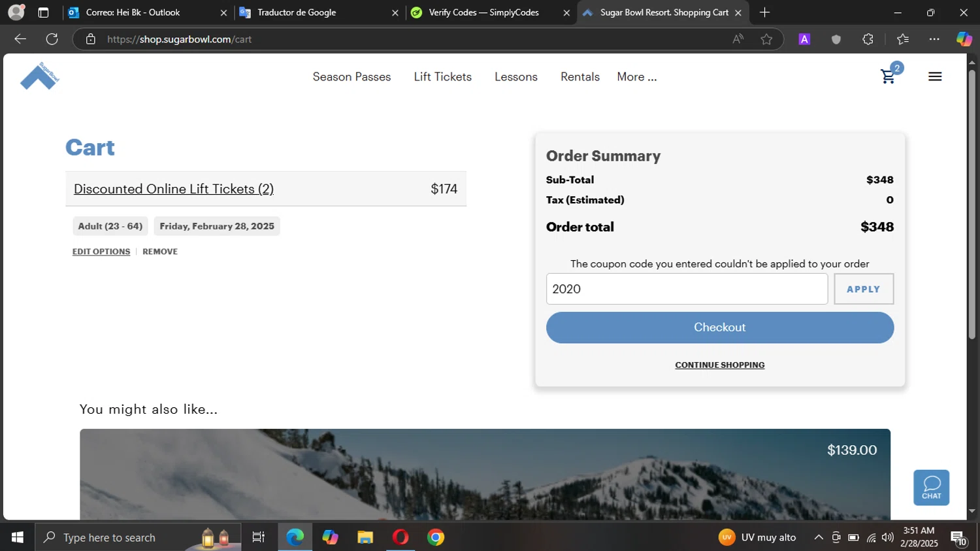The image size is (980, 551).
Task: Click EDIT OPTIONS for lift tickets
Action: 101,252
